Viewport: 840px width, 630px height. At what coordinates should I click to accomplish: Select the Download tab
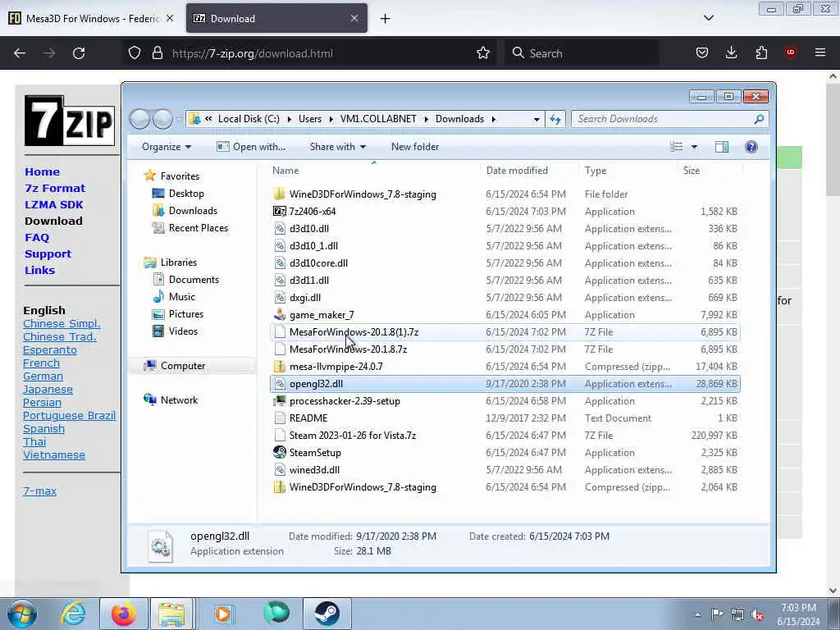coord(276,18)
